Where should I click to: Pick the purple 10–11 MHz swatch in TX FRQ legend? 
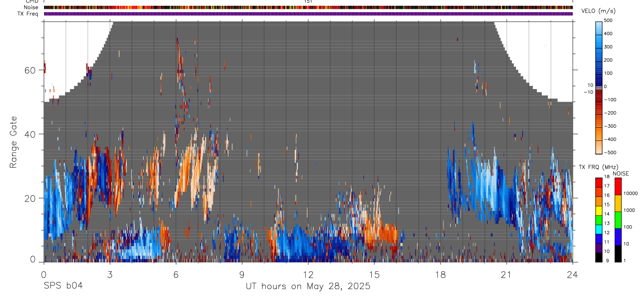point(599,248)
